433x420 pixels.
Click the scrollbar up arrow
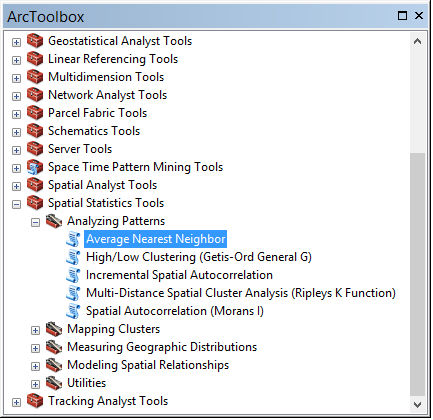click(417, 41)
